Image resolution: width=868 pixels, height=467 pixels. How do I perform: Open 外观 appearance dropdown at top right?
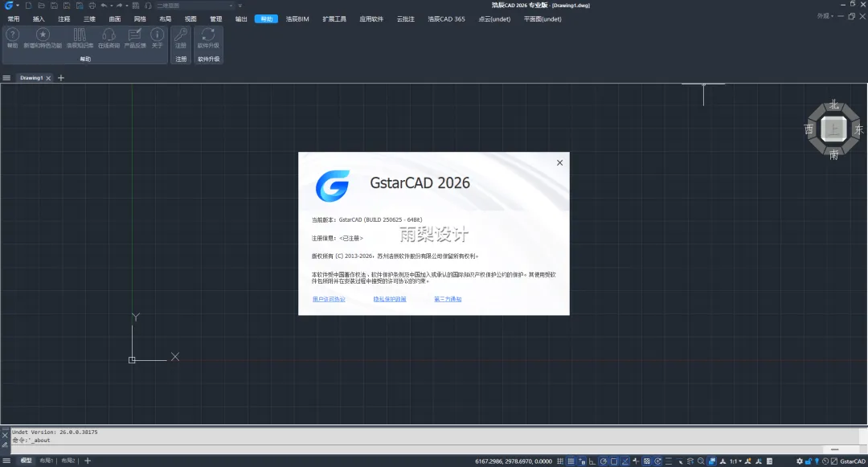pos(825,16)
